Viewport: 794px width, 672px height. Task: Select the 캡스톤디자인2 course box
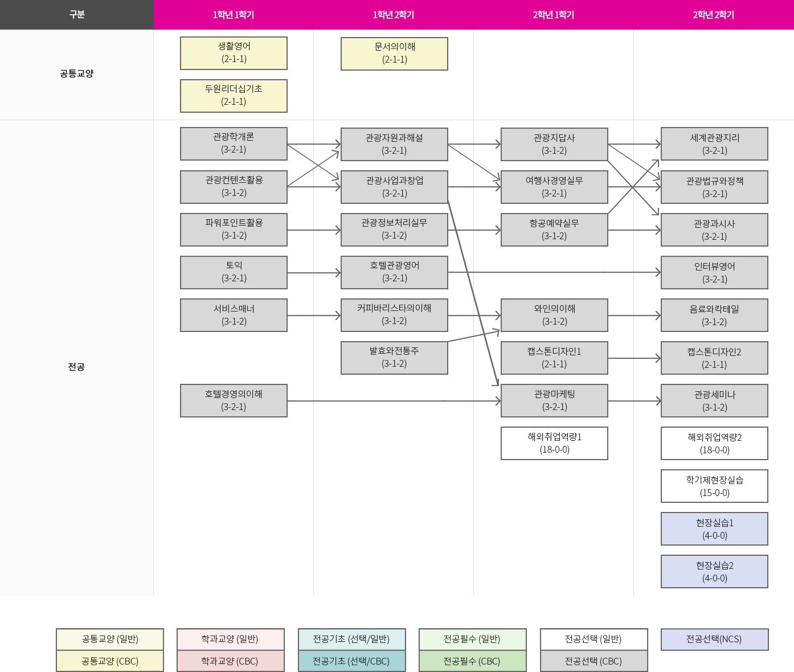click(714, 358)
